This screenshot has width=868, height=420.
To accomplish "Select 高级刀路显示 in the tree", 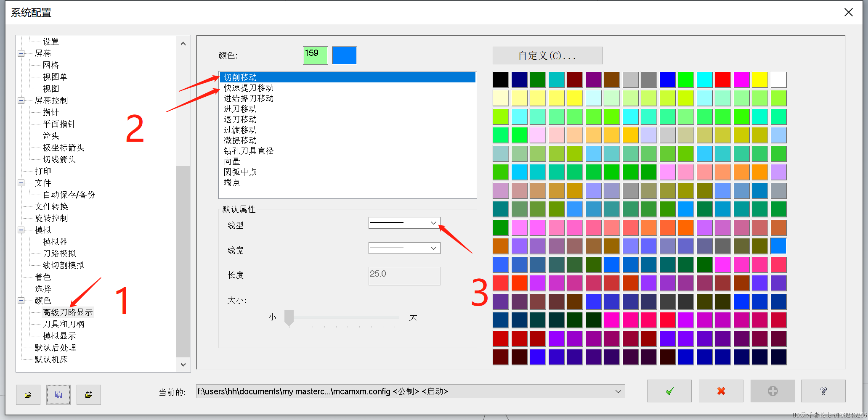I will 68,312.
